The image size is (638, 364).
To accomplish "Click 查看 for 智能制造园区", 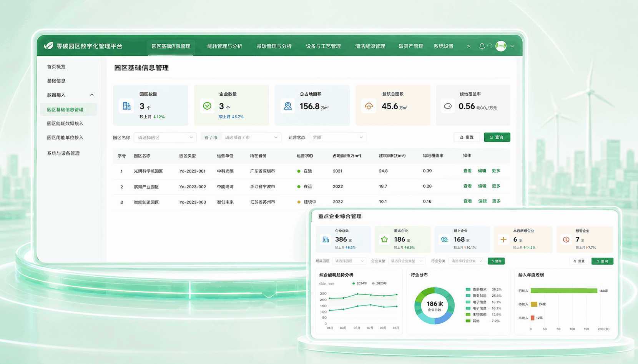I will [467, 201].
